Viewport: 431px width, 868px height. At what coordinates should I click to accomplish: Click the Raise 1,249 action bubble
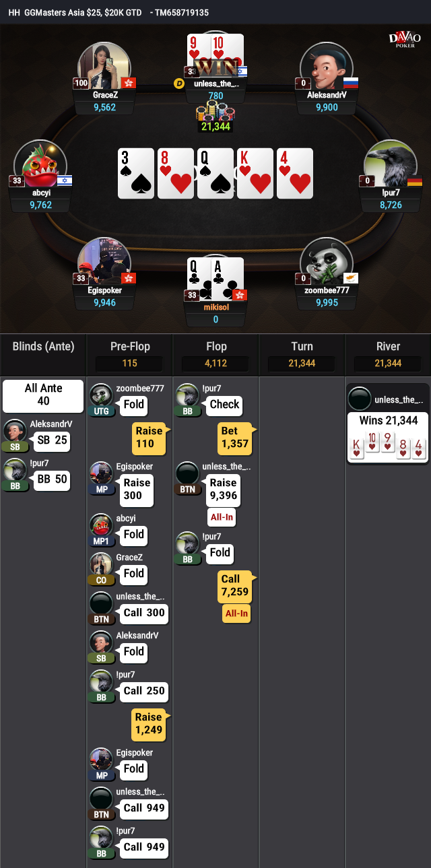[148, 723]
